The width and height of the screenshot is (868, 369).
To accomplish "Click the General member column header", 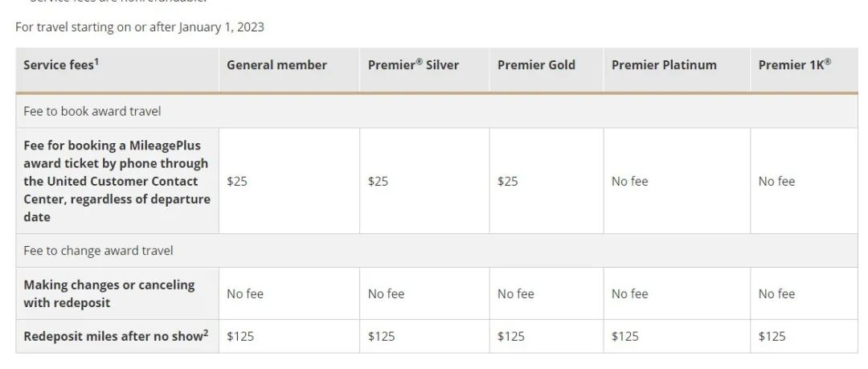I will [x=276, y=65].
